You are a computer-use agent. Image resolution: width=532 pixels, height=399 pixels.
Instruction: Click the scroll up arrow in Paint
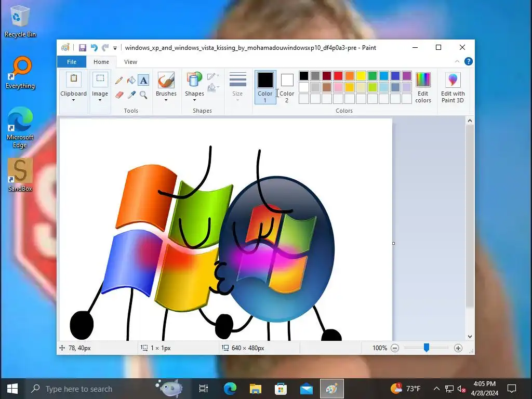(470, 121)
